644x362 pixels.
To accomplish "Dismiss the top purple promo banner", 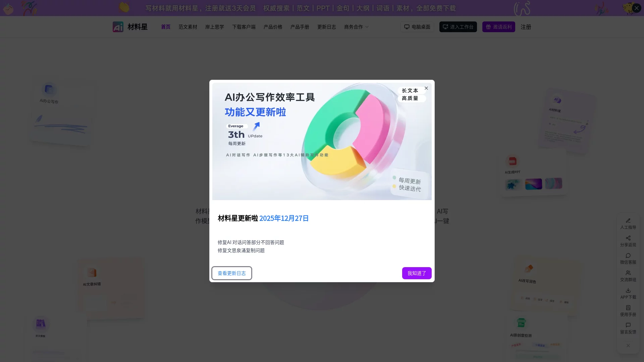I will (636, 8).
